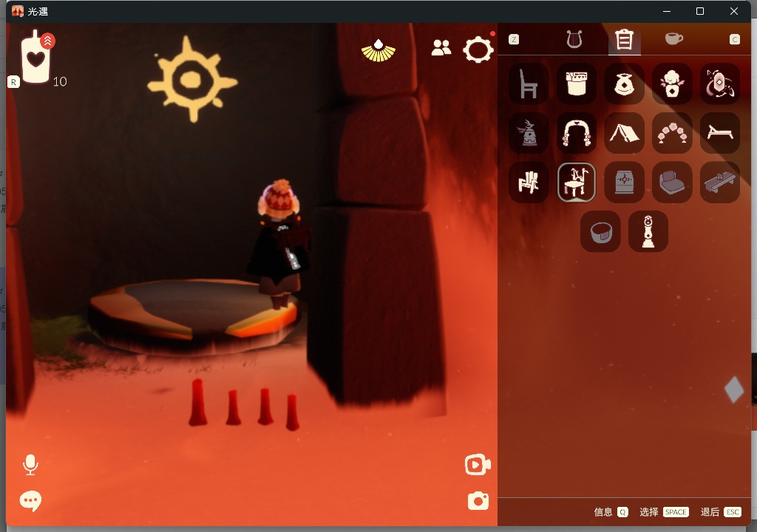757x532 pixels.
Task: Click the candle count 10
Action: 60,81
